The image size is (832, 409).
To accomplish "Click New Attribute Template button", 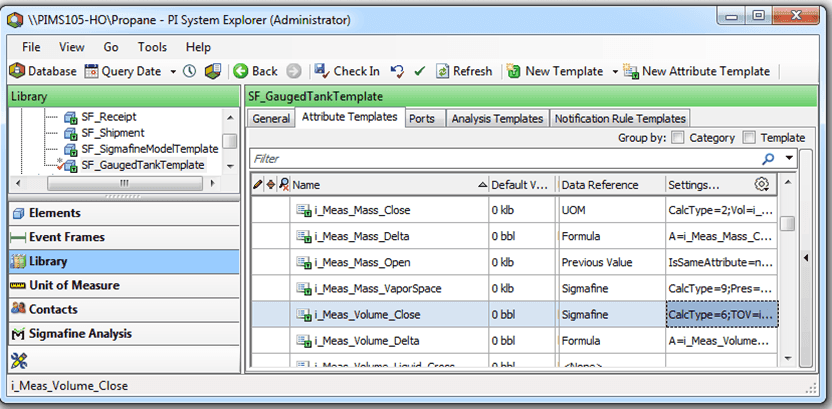I will click(x=696, y=71).
